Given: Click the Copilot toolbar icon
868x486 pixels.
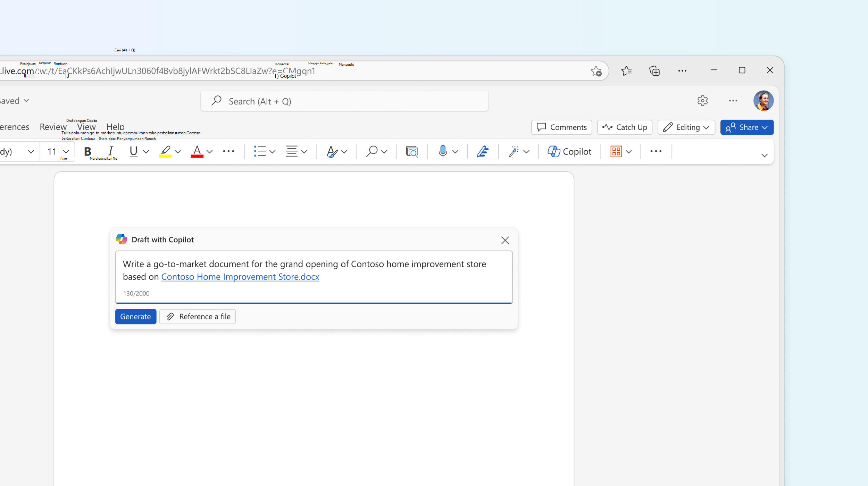Looking at the screenshot, I should pos(570,151).
